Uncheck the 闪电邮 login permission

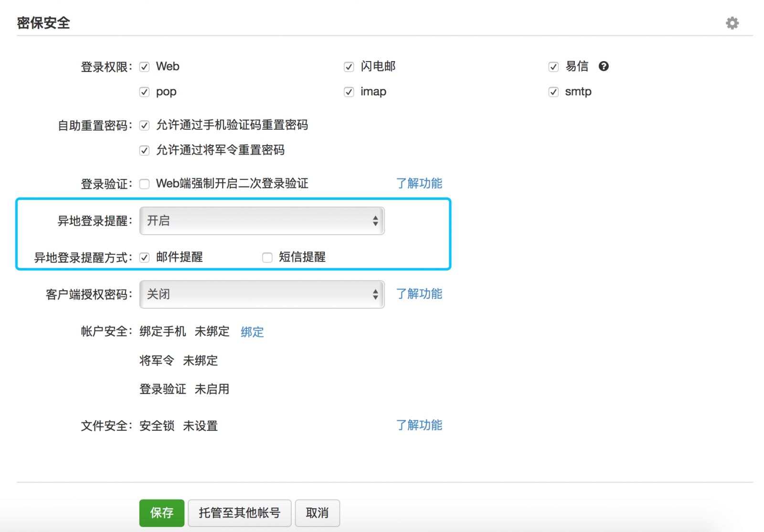[x=349, y=67]
